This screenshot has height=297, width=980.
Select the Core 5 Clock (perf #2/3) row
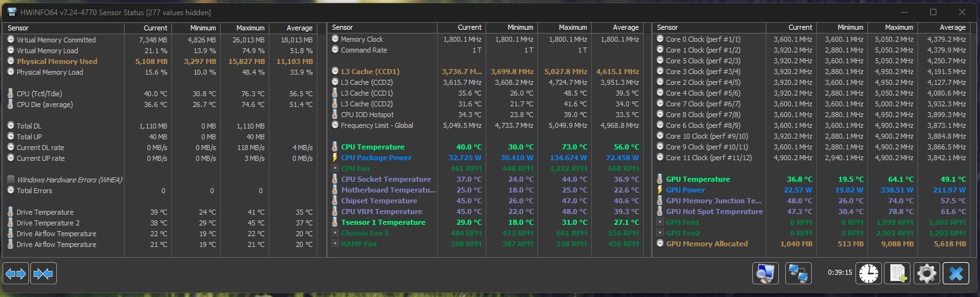pos(811,61)
